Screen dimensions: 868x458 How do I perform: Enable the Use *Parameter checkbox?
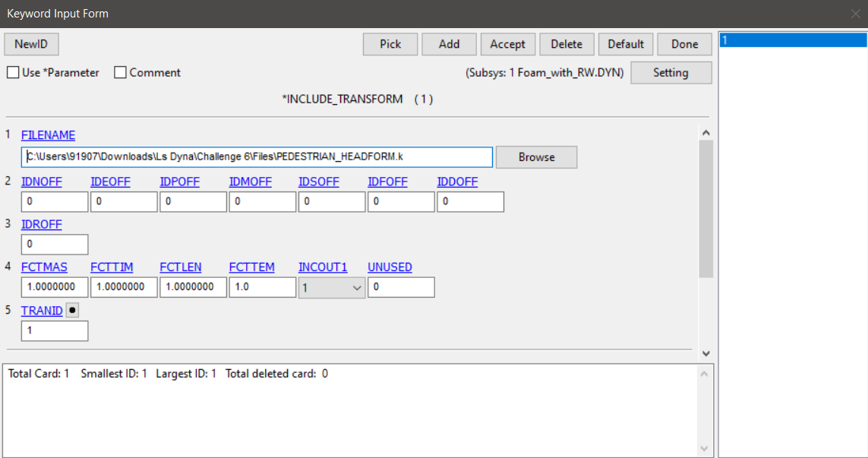coord(13,73)
